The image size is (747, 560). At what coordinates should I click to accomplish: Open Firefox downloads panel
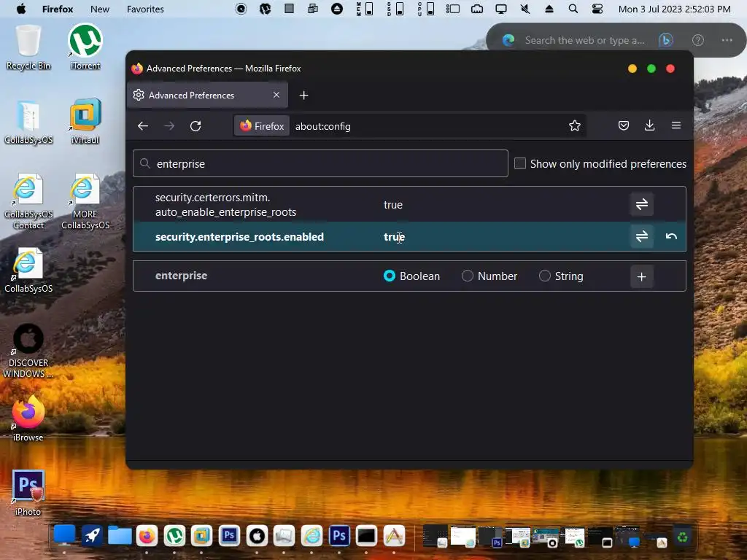(649, 125)
